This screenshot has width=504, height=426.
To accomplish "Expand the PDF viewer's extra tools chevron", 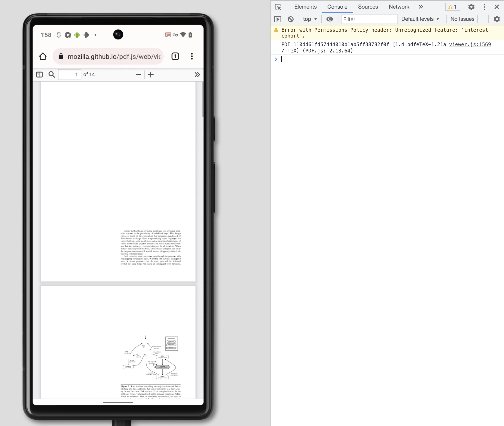I will pyautogui.click(x=197, y=74).
